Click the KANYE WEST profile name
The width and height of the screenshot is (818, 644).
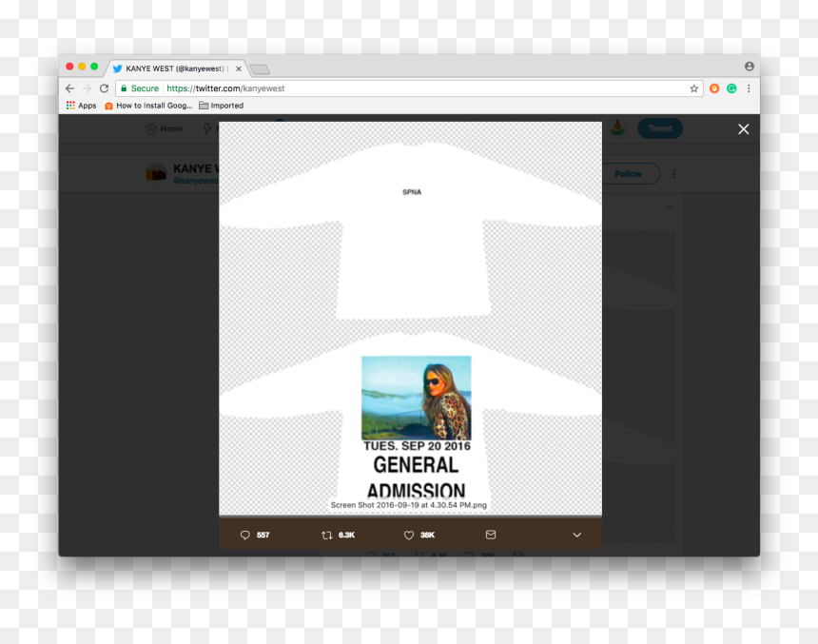point(196,168)
